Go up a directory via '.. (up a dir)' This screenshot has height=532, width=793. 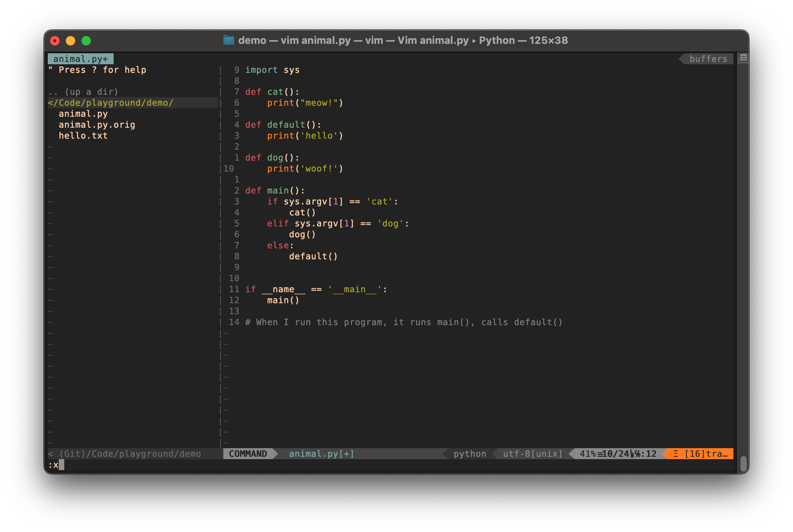[83, 92]
